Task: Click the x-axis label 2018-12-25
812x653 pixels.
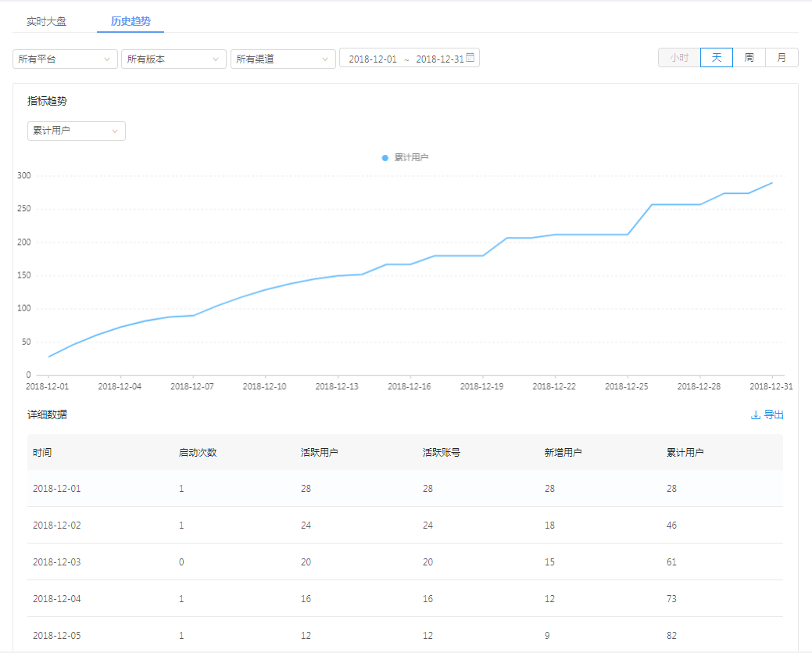Action: (627, 386)
